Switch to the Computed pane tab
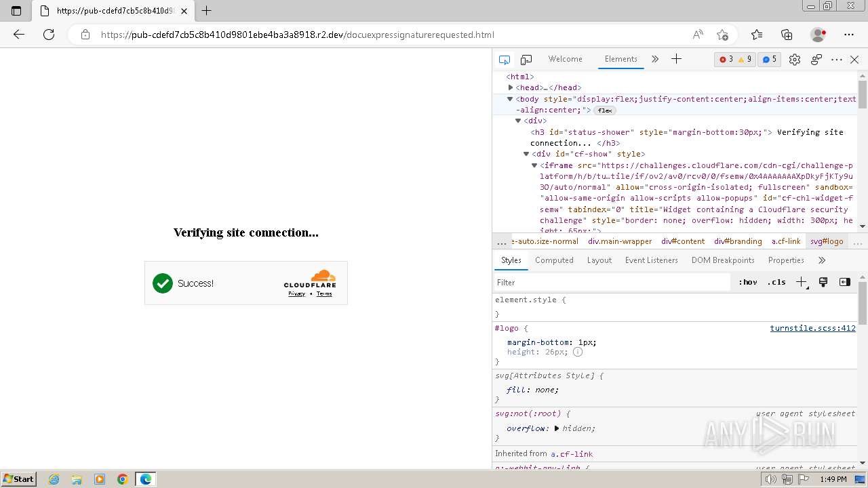 [x=554, y=260]
